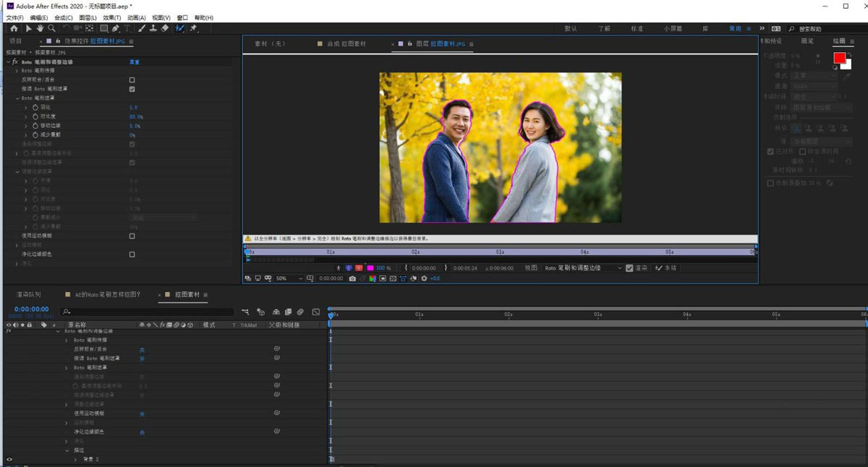
Task: Toggle the shy layers icon in timeline
Action: pos(276,312)
